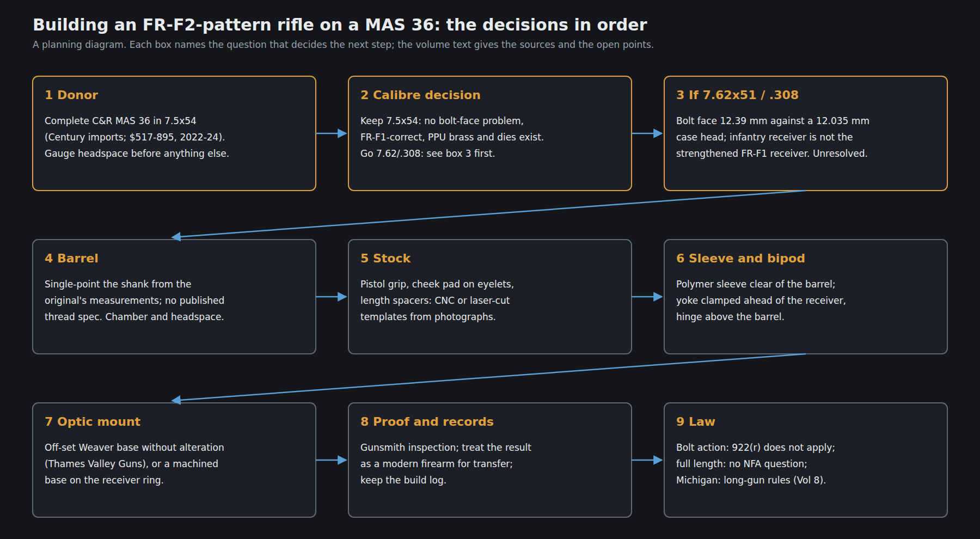Select 'Gauge headspace before anything else.'
Screen dimensions: 980x539
click(x=137, y=154)
